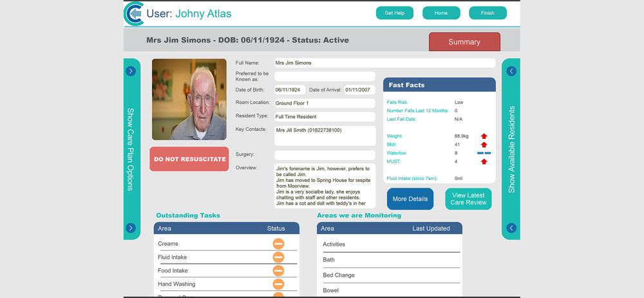Click the Creams status icon
This screenshot has width=644, height=298.
tap(278, 244)
